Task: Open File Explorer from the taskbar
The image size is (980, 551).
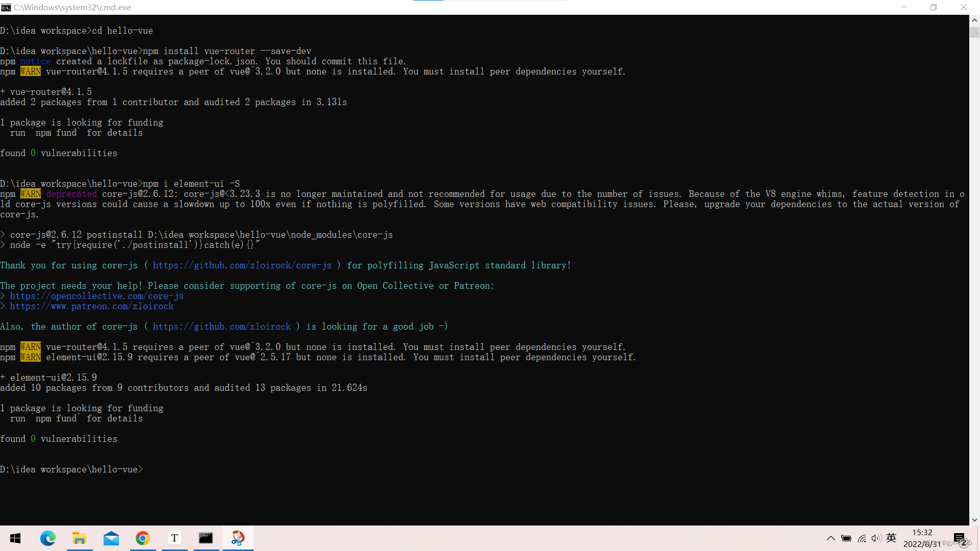Action: point(79,538)
